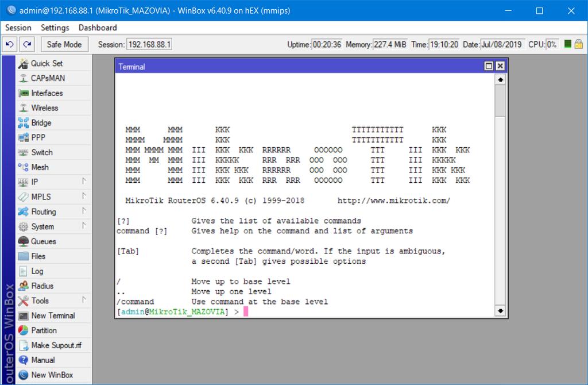Open Files folder icon
The width and height of the screenshot is (588, 385).
tap(23, 256)
